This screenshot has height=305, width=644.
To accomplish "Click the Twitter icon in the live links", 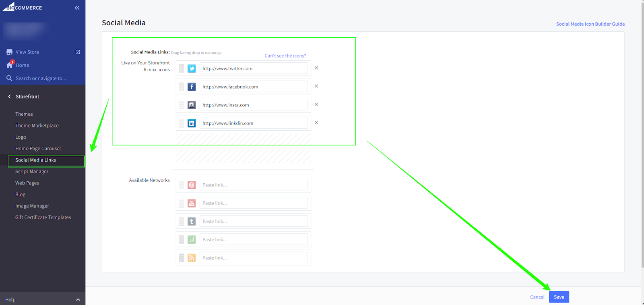I will point(192,69).
